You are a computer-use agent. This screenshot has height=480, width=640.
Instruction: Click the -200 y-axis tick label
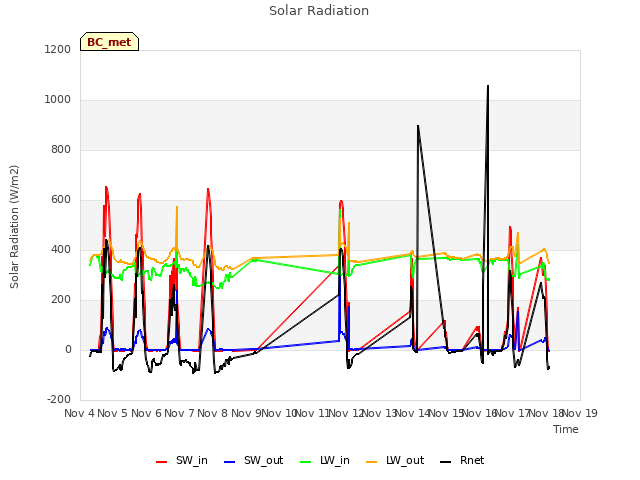click(x=59, y=400)
